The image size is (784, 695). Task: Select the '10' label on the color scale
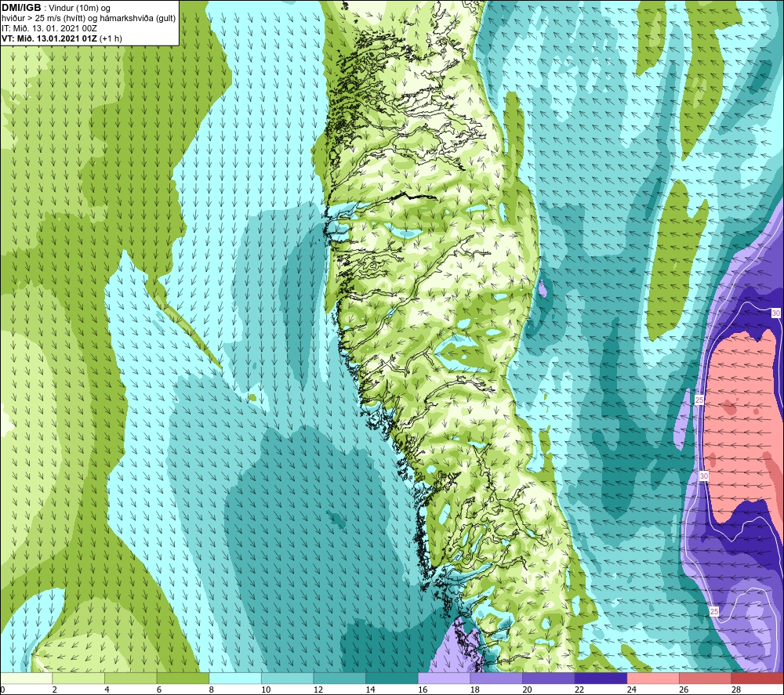point(266,690)
